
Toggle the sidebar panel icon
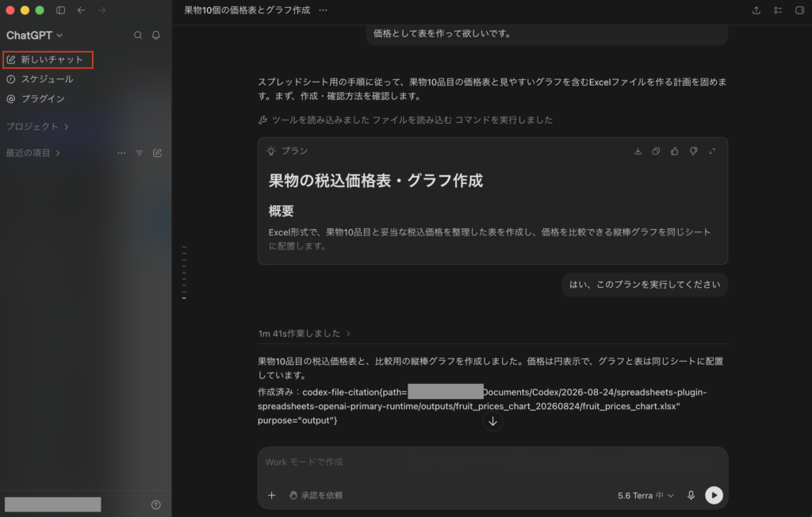(60, 10)
